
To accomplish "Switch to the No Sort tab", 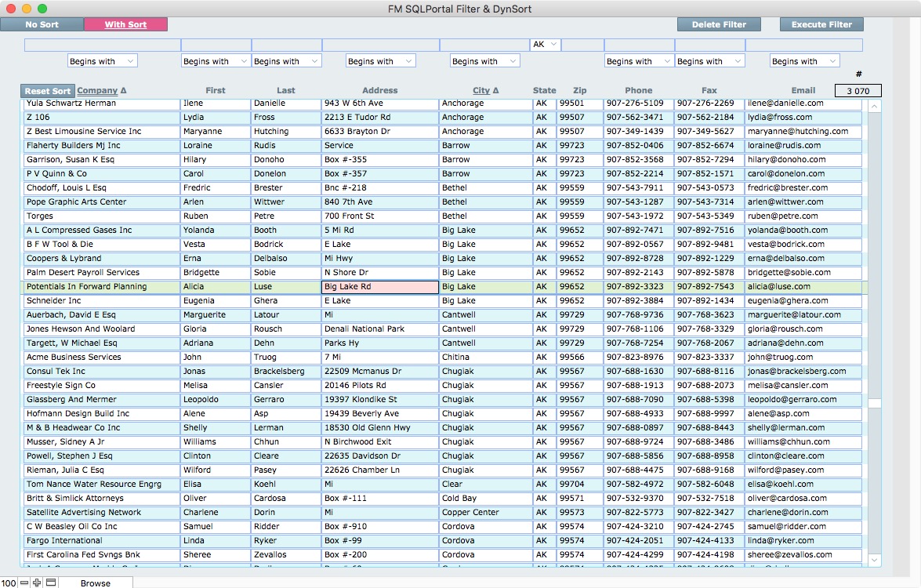I will tap(42, 24).
